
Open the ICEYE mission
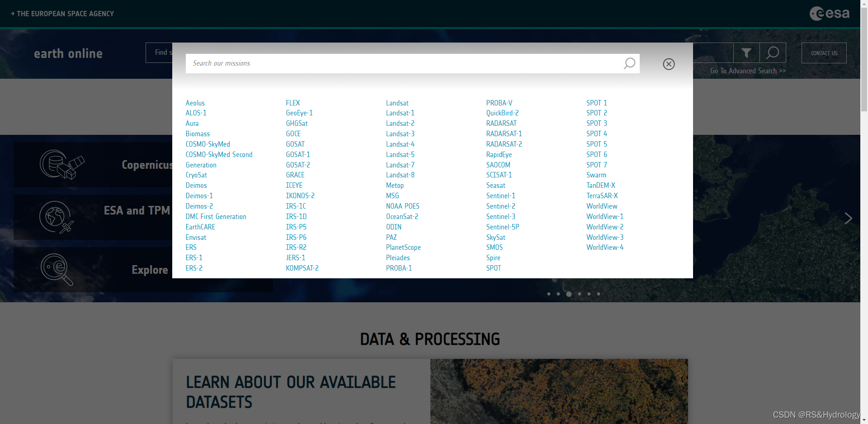(294, 186)
